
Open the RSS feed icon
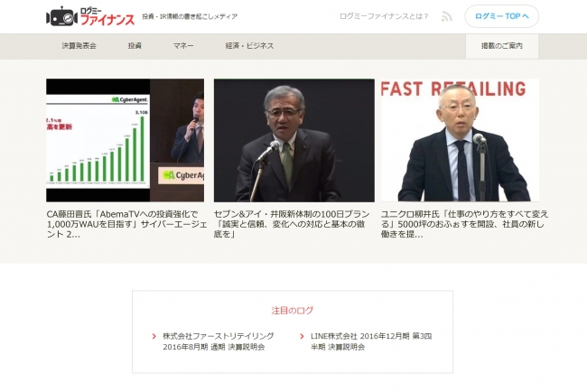coord(447,16)
